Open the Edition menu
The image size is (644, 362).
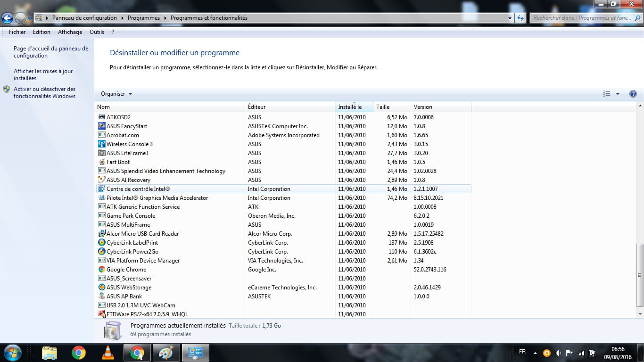[x=41, y=32]
